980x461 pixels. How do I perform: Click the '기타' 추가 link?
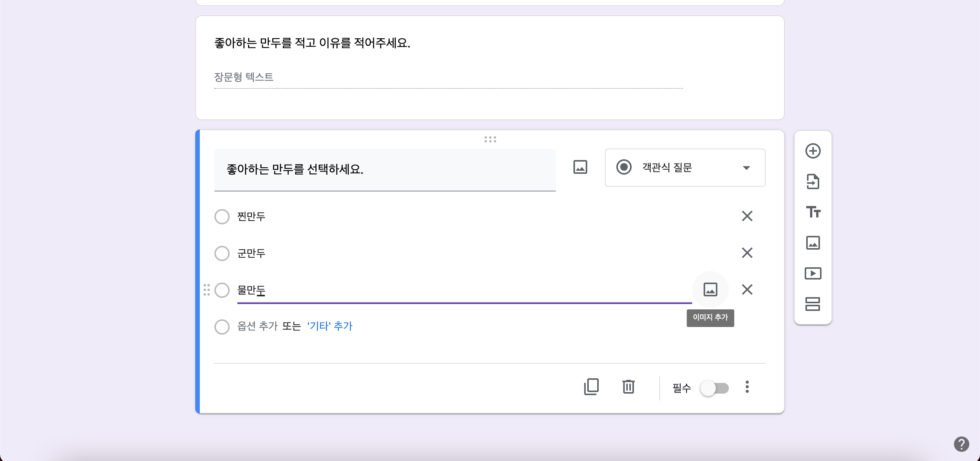pyautogui.click(x=330, y=326)
